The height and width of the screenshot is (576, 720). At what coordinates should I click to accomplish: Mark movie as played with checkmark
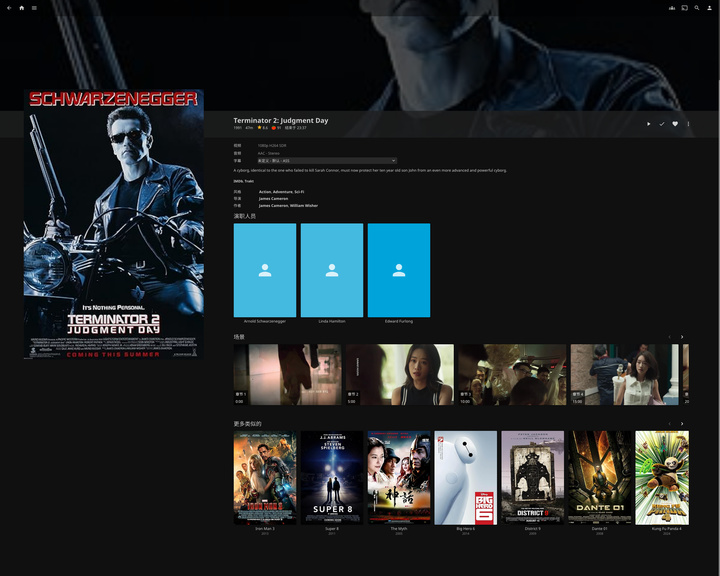[x=662, y=124]
